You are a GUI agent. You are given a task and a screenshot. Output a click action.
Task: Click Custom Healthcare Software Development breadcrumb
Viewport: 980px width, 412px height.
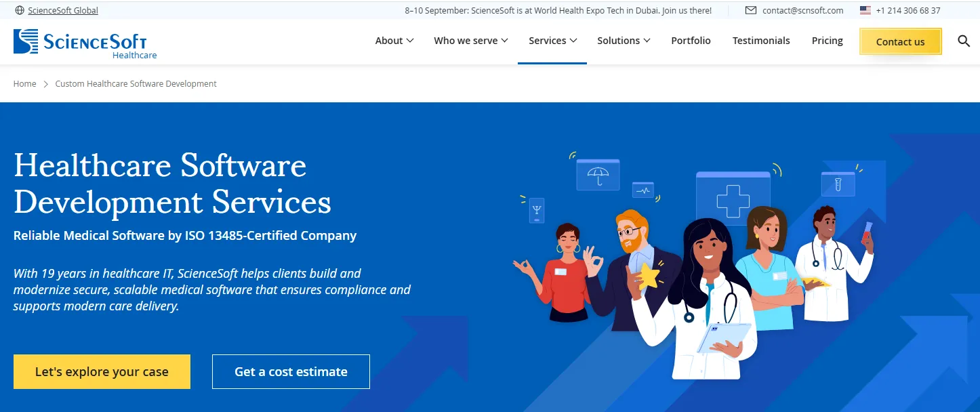pyautogui.click(x=136, y=83)
